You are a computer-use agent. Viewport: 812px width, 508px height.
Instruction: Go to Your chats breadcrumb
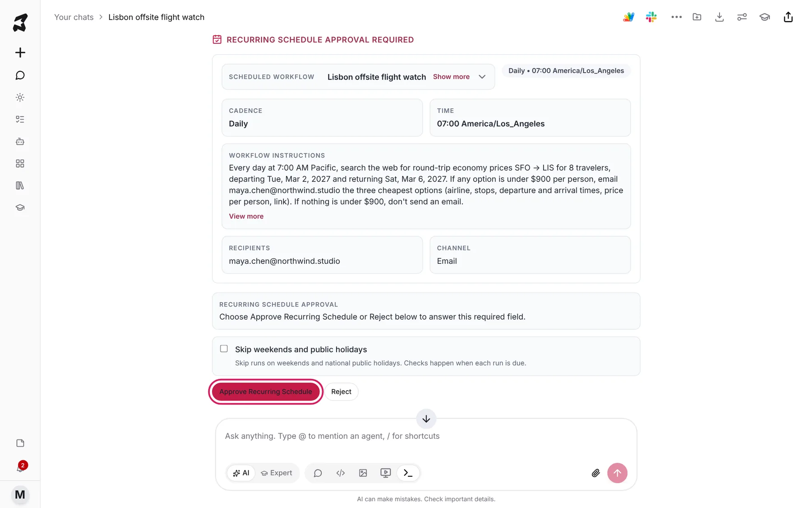[74, 17]
